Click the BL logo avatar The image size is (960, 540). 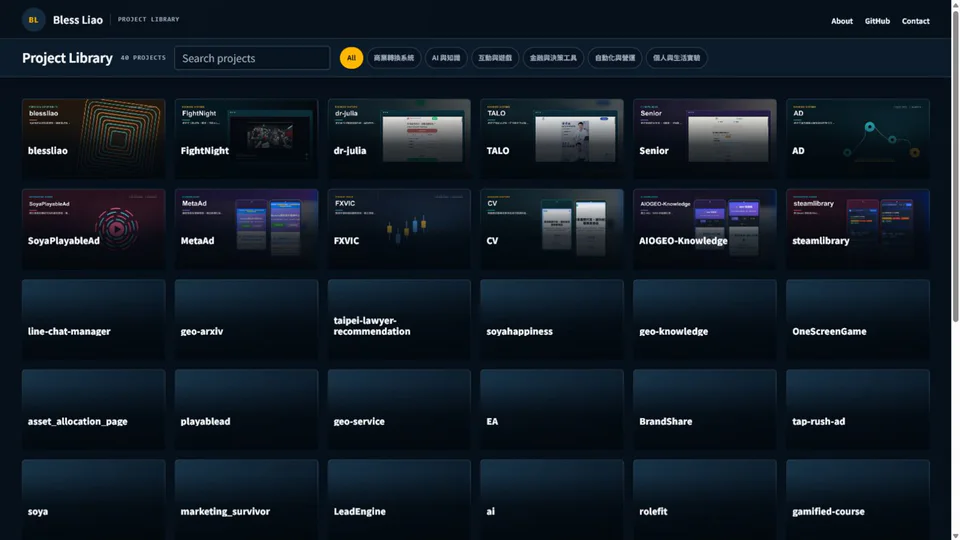click(33, 20)
